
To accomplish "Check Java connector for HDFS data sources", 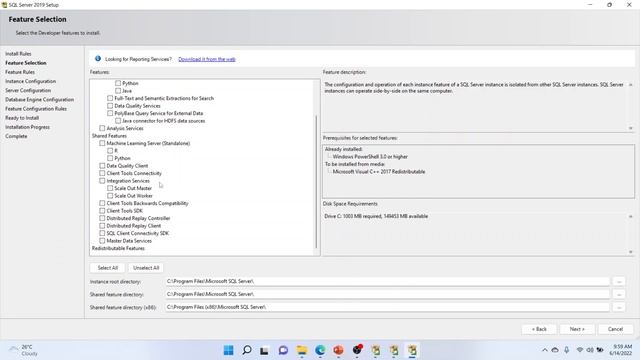I will click(118, 121).
